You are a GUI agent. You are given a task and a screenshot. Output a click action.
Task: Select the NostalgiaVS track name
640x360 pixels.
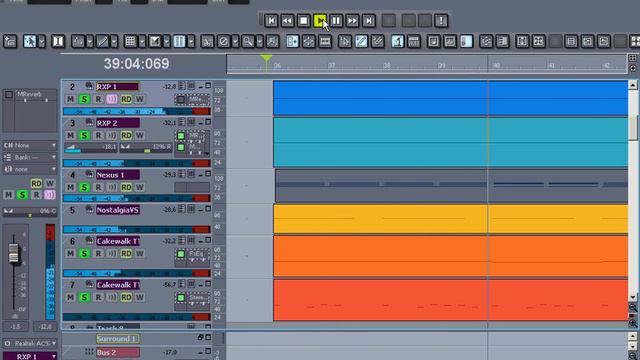coord(118,210)
